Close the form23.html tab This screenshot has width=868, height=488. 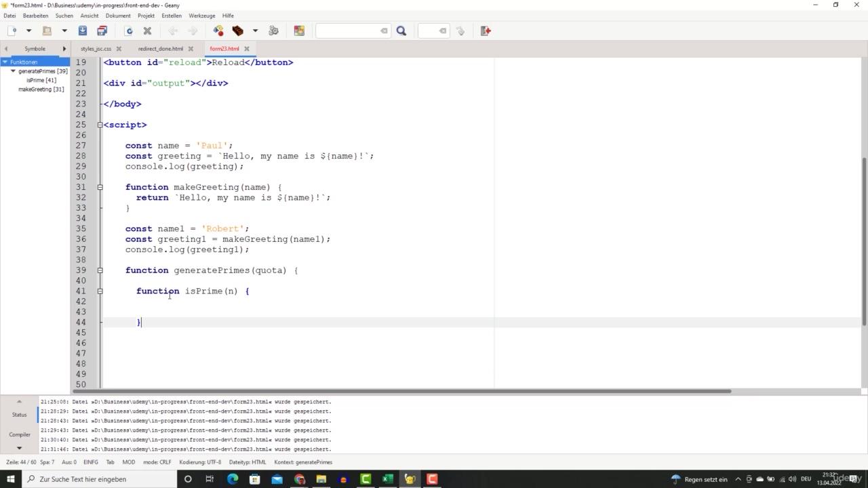247,49
